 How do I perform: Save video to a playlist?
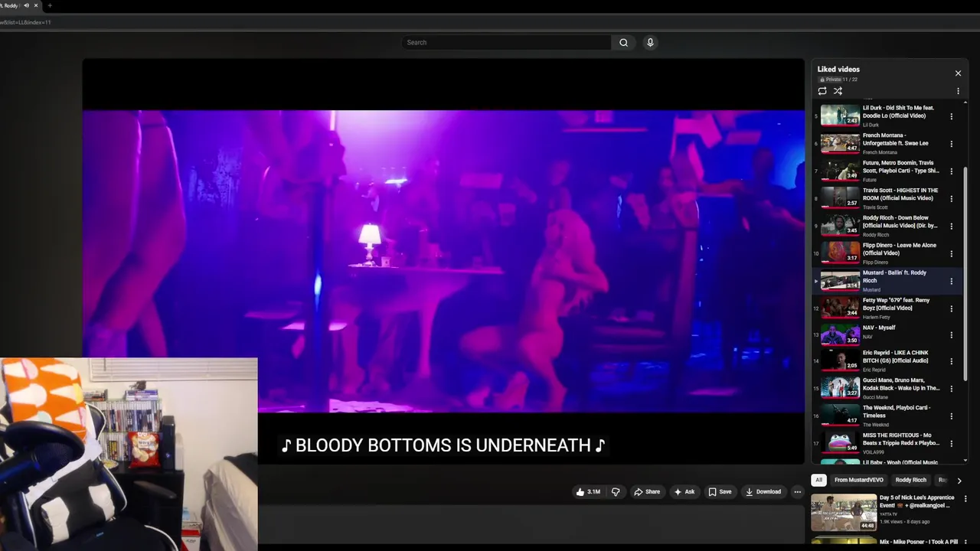click(x=720, y=492)
